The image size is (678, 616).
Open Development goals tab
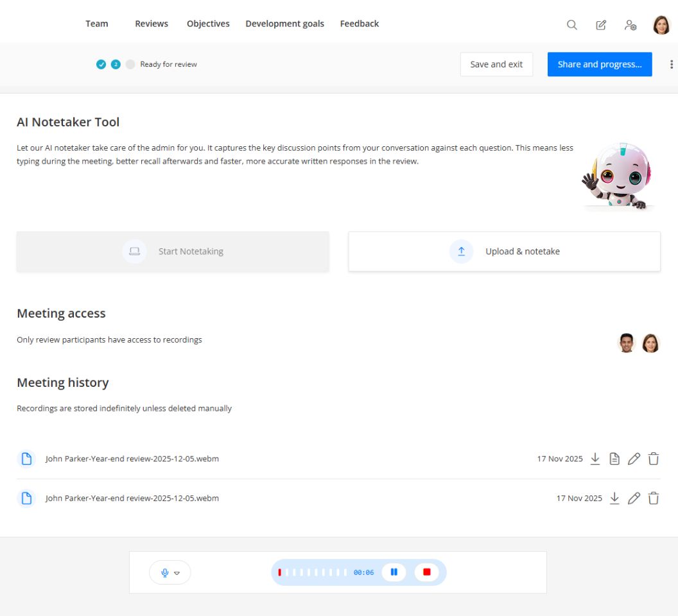(284, 24)
